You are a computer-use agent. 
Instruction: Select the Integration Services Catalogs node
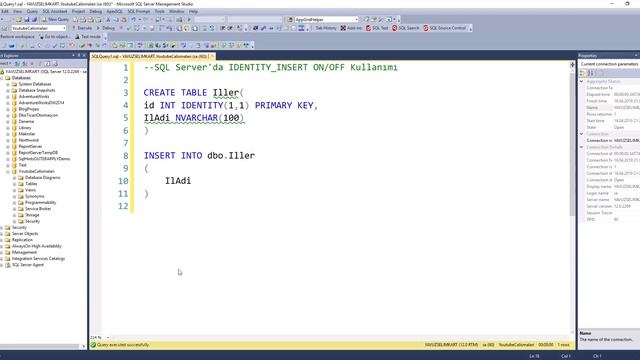tap(38, 258)
